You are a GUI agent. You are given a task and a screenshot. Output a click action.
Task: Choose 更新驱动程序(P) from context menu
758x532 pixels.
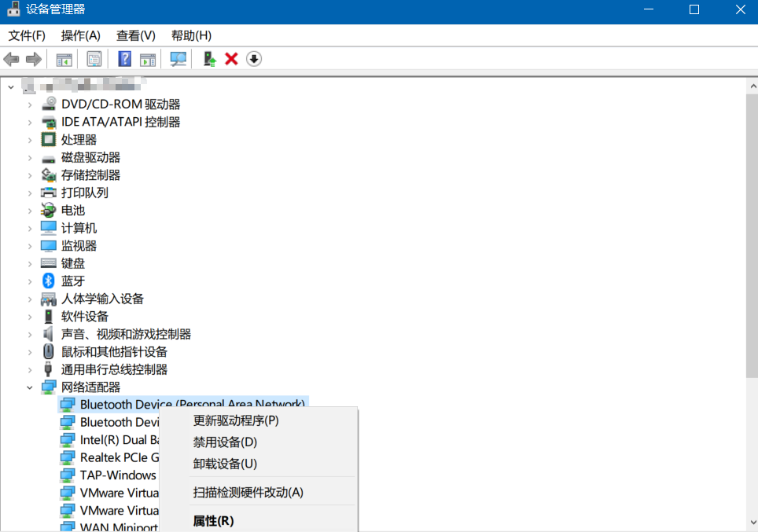click(236, 420)
